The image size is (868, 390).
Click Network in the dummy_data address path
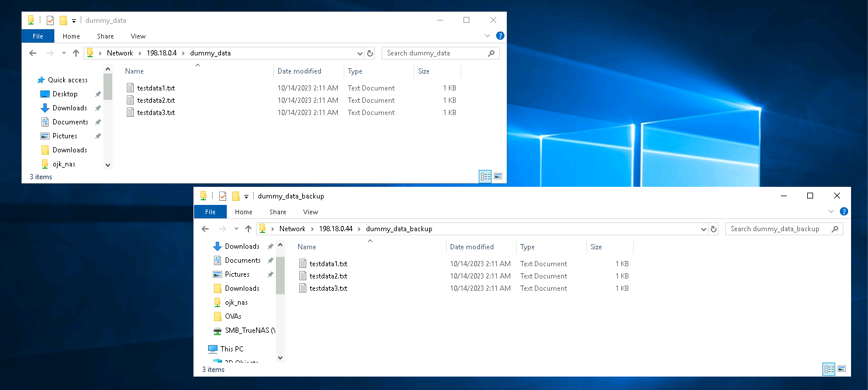point(120,53)
